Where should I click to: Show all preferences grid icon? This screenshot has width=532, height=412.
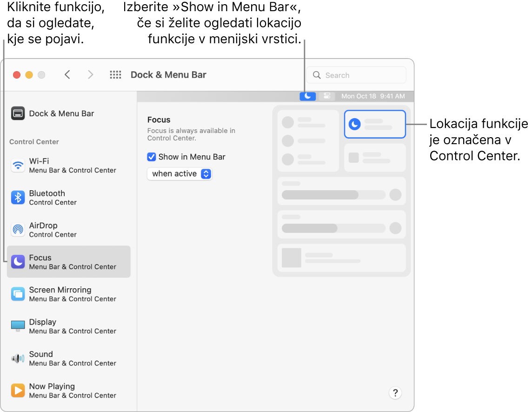click(115, 75)
